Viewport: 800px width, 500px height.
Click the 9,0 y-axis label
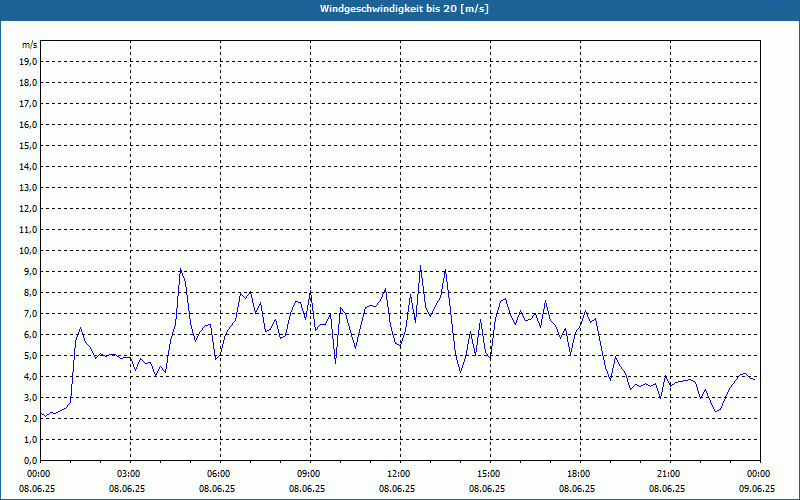[31, 271]
